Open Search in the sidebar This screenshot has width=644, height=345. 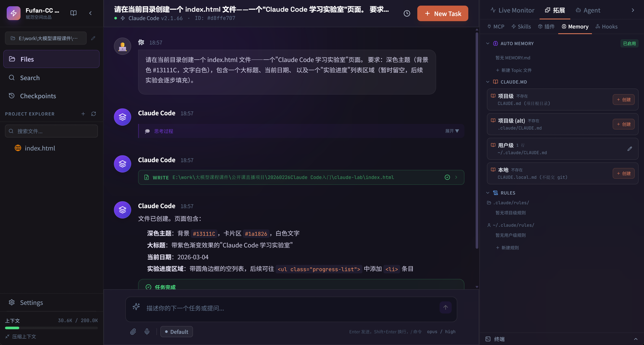(51, 78)
